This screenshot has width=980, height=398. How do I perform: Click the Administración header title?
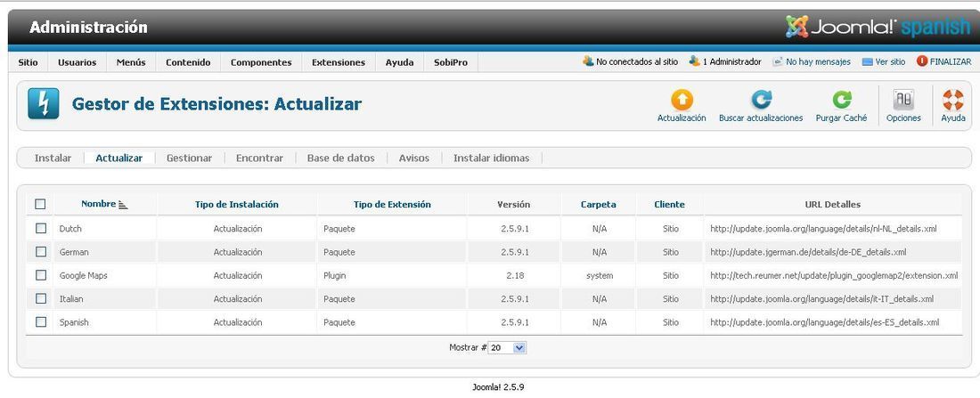[88, 28]
